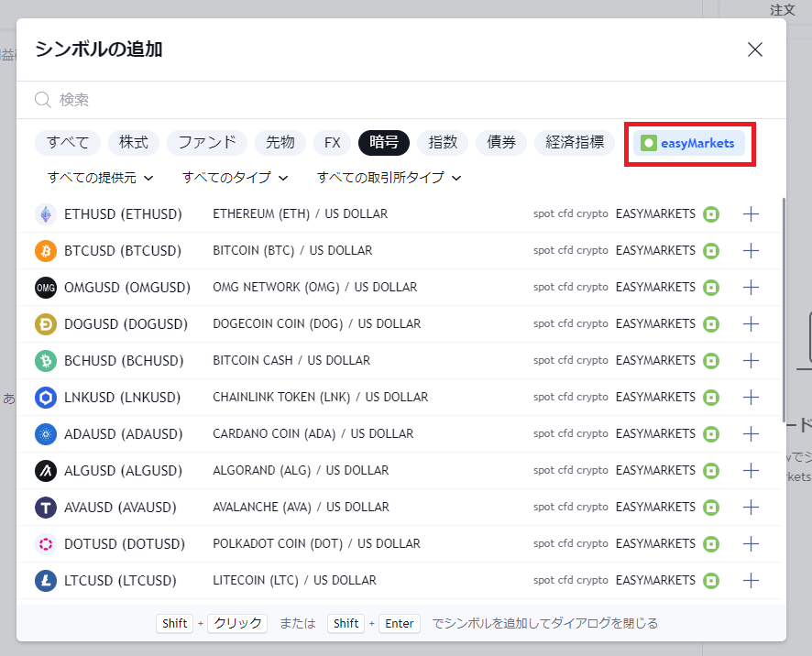Select the ETHUSD (ETHUSD) row text

(x=123, y=213)
